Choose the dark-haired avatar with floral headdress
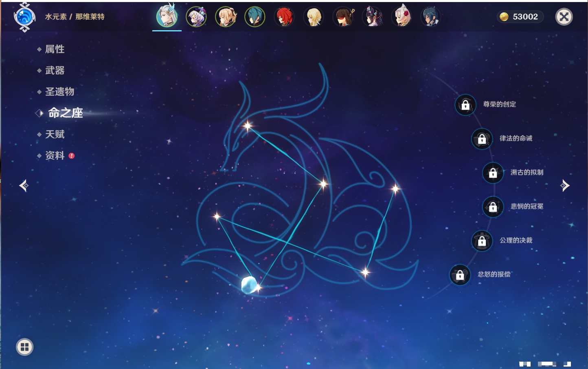This screenshot has height=369, width=588. 373,17
